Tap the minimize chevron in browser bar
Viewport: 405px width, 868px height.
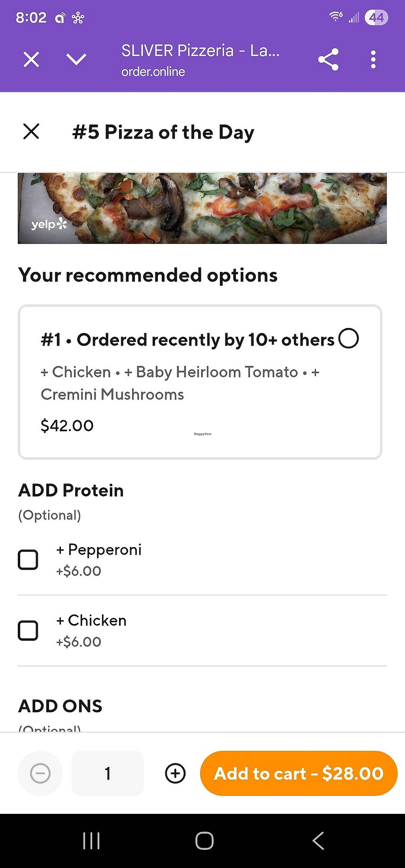click(76, 59)
